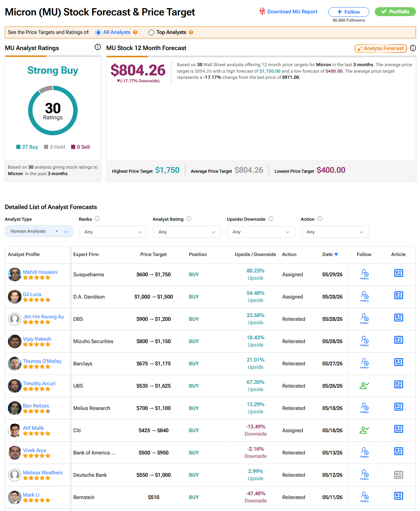Click the teal 27 Buy legend swatch
The width and height of the screenshot is (420, 511).
pyautogui.click(x=18, y=147)
